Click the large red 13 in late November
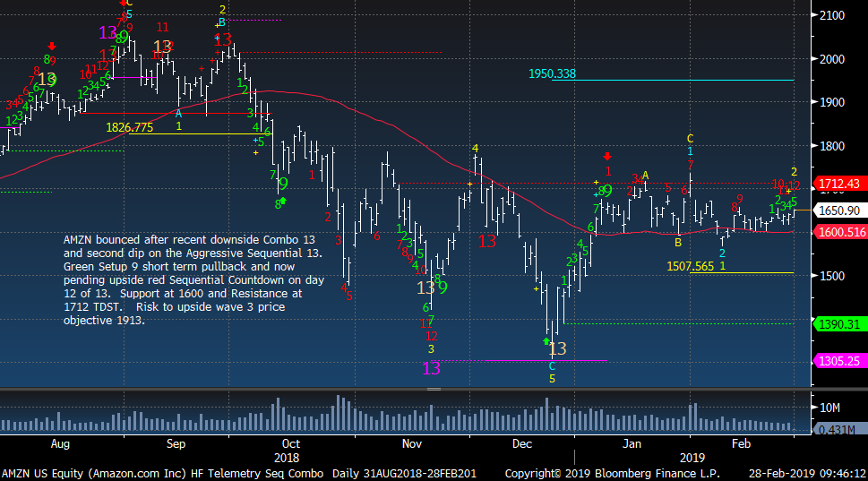The height and width of the screenshot is (481, 868). pyautogui.click(x=487, y=241)
